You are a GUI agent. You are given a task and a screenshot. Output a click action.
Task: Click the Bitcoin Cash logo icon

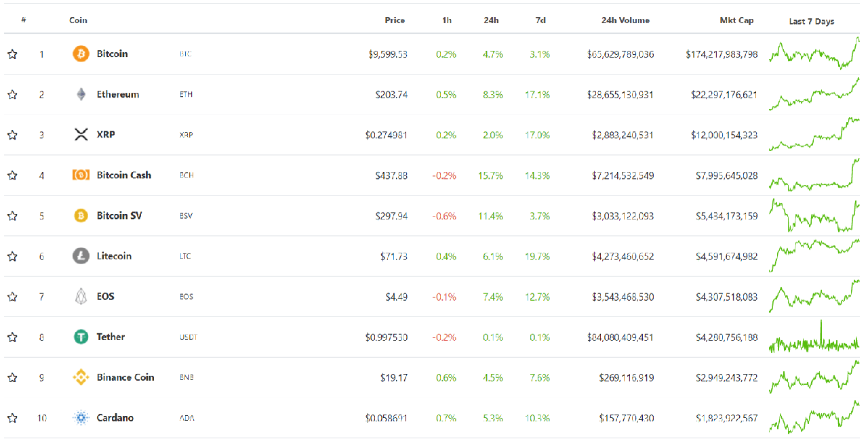tap(81, 175)
